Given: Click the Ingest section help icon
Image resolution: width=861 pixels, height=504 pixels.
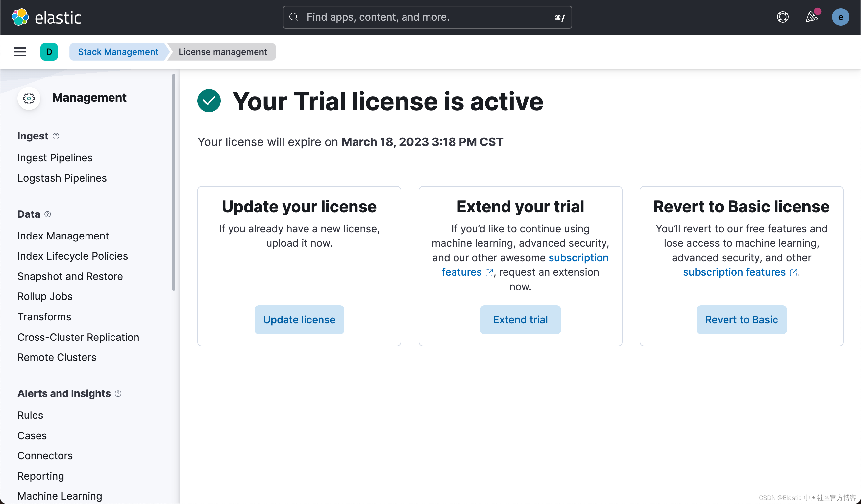Looking at the screenshot, I should coord(56,136).
